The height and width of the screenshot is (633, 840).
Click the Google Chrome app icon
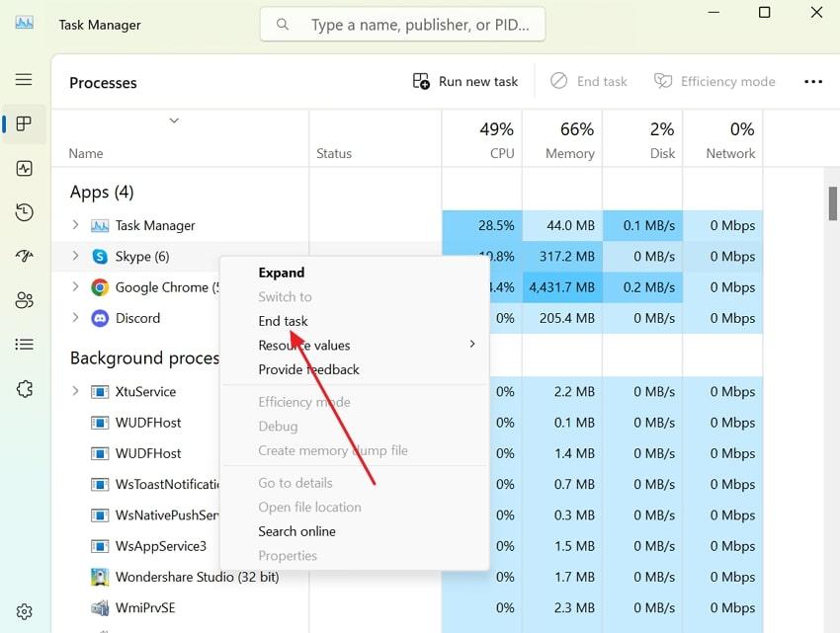coord(100,287)
